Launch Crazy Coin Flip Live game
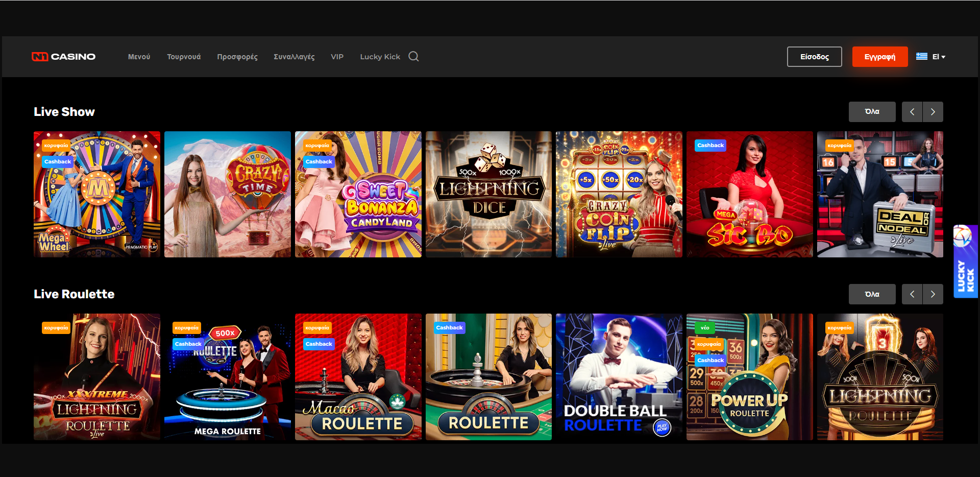Image resolution: width=980 pixels, height=477 pixels. pos(619,194)
